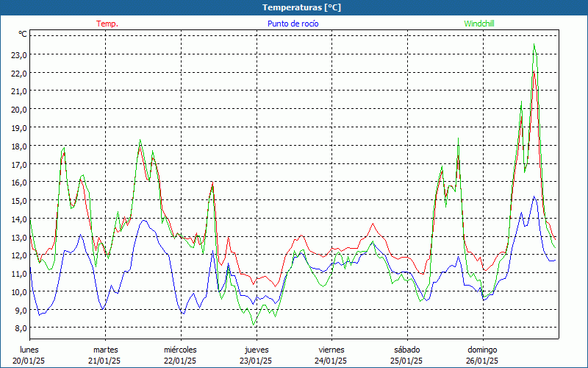Click the 26/01/25 date label

[482, 361]
